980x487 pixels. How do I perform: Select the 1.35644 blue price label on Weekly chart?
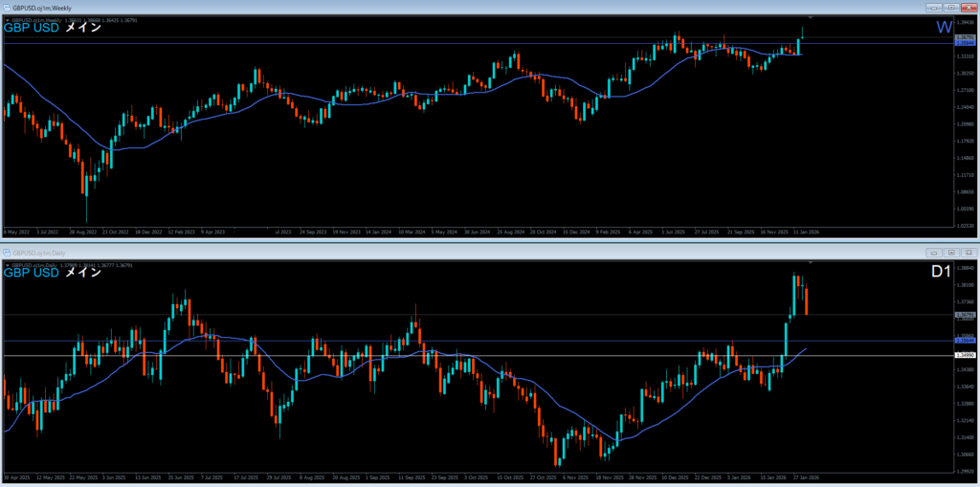(966, 43)
